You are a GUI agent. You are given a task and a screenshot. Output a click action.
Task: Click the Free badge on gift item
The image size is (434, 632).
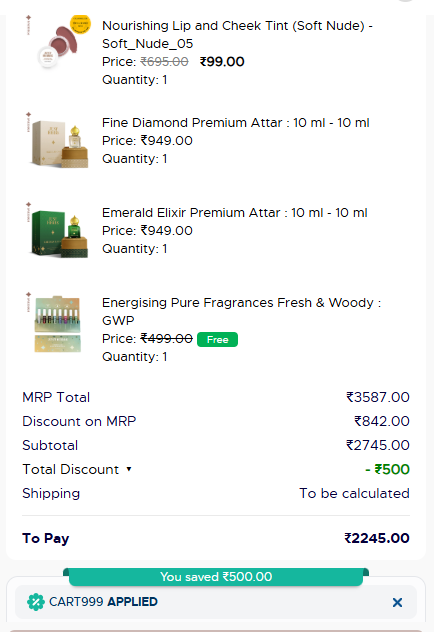tap(218, 339)
